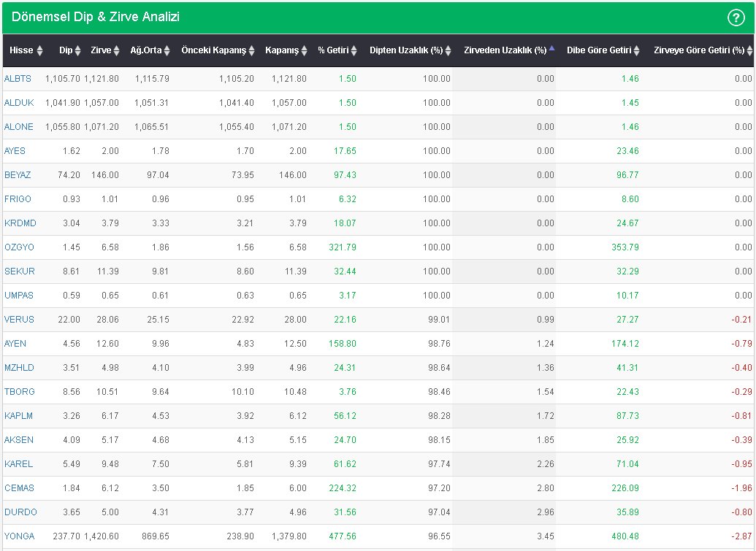Select DURDO Zirveden Uzaklık value 2.96
This screenshot has height=551, width=756.
(546, 512)
